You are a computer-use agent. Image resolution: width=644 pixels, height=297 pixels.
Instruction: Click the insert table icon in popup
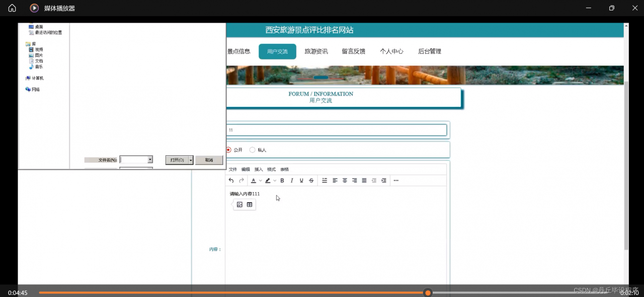(x=250, y=205)
